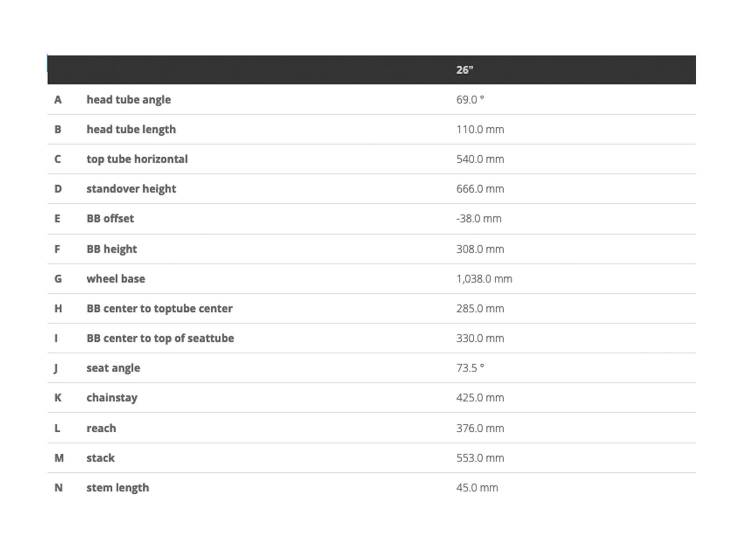This screenshot has height=560, width=747.
Task: Click the 73.5 ° seat angle value
Action: 470,368
